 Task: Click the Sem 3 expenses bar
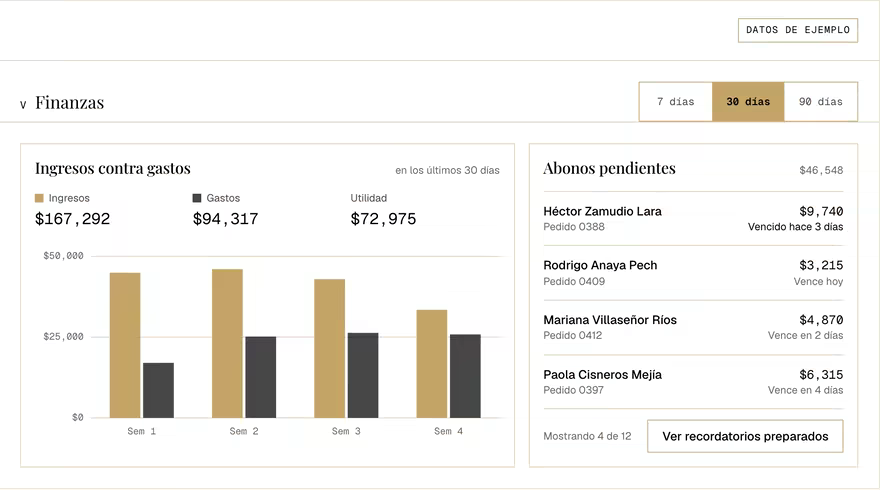point(363,375)
